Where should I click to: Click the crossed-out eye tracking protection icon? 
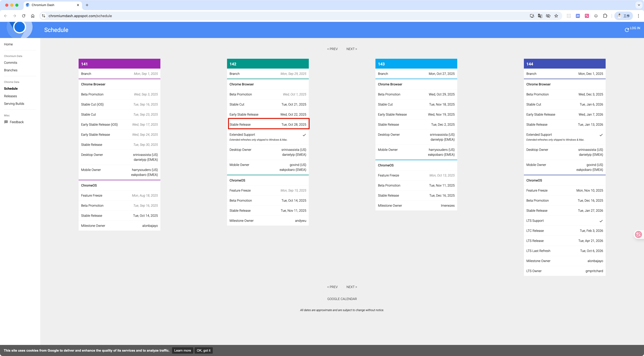(548, 16)
